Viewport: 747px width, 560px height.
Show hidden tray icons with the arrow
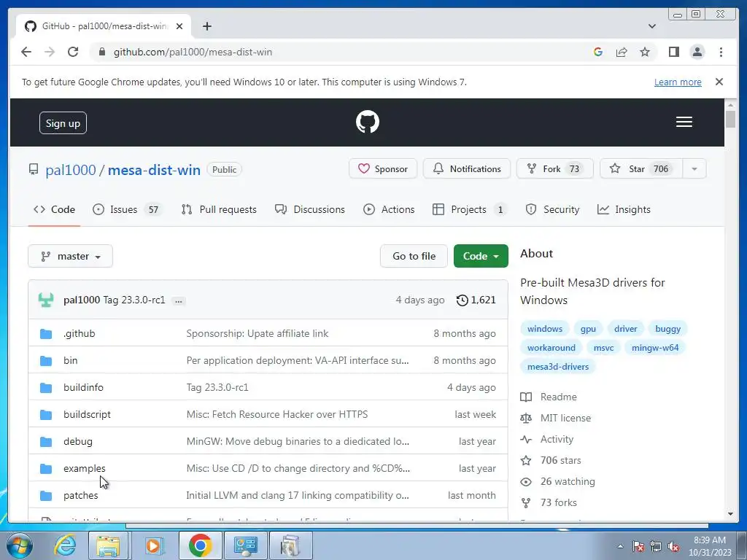coord(620,546)
